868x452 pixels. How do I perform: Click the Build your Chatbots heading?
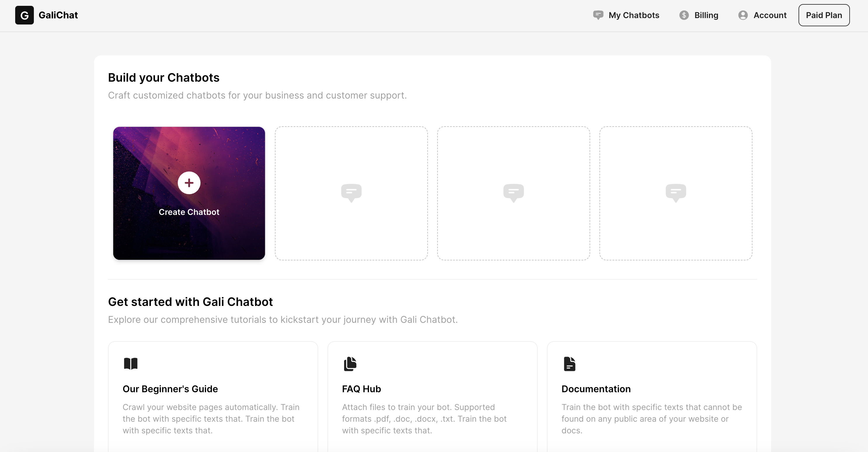[164, 77]
